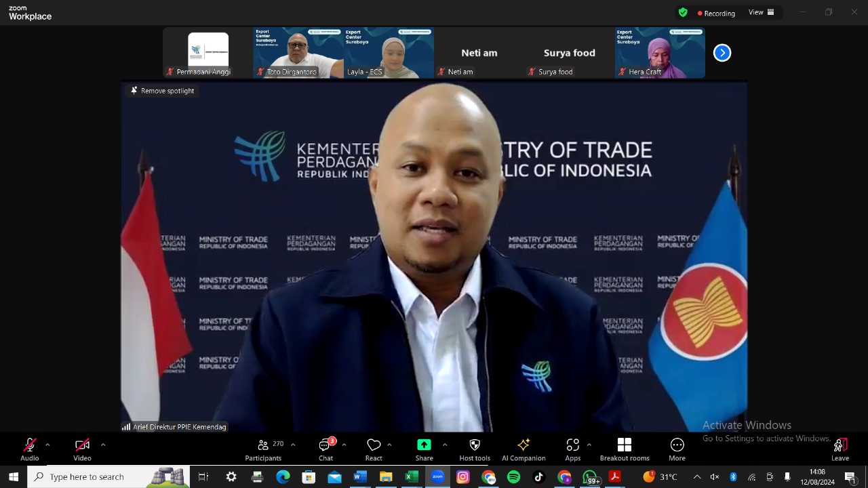Unmute the Audio microphone

[x=30, y=449]
